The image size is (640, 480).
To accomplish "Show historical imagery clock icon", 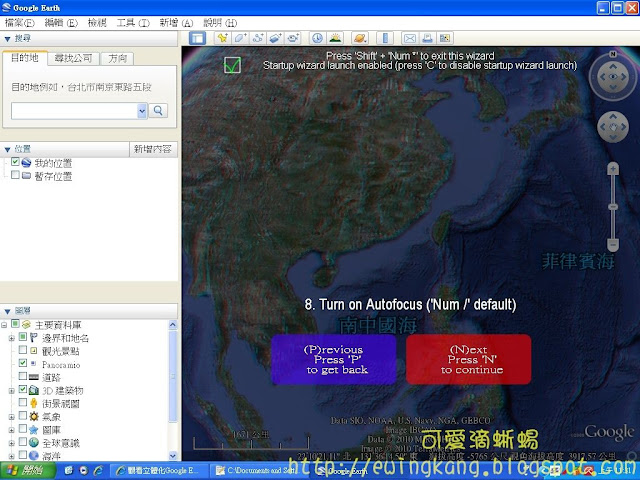I will click(317, 38).
